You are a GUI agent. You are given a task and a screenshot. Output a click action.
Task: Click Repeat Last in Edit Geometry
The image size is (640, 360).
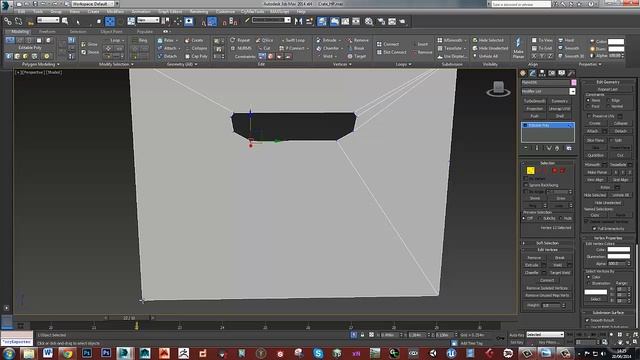coord(608,89)
